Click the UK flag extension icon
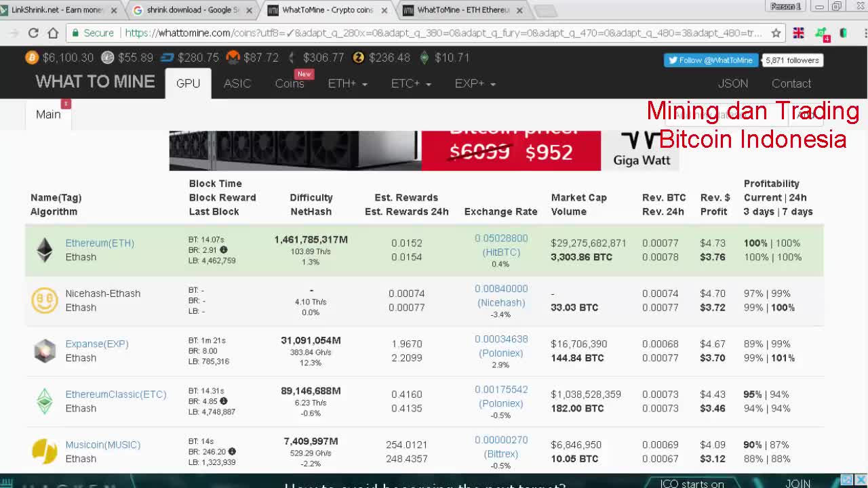 [798, 33]
